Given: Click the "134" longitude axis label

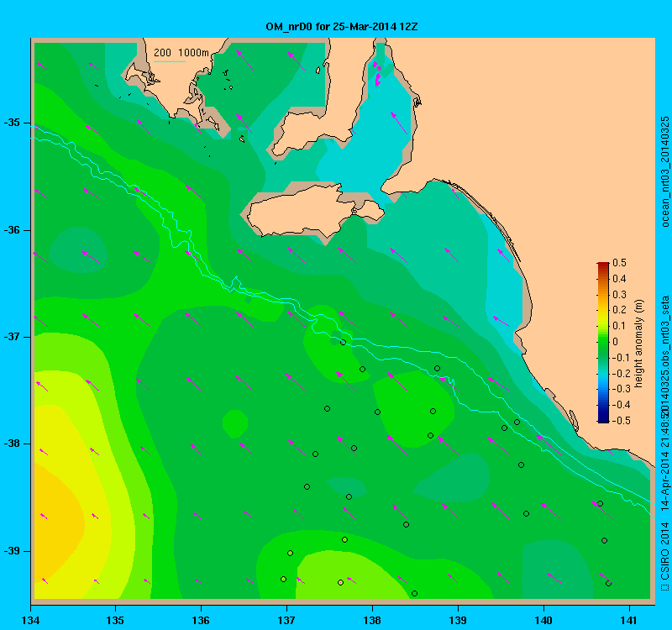Looking at the screenshot, I should [x=30, y=620].
